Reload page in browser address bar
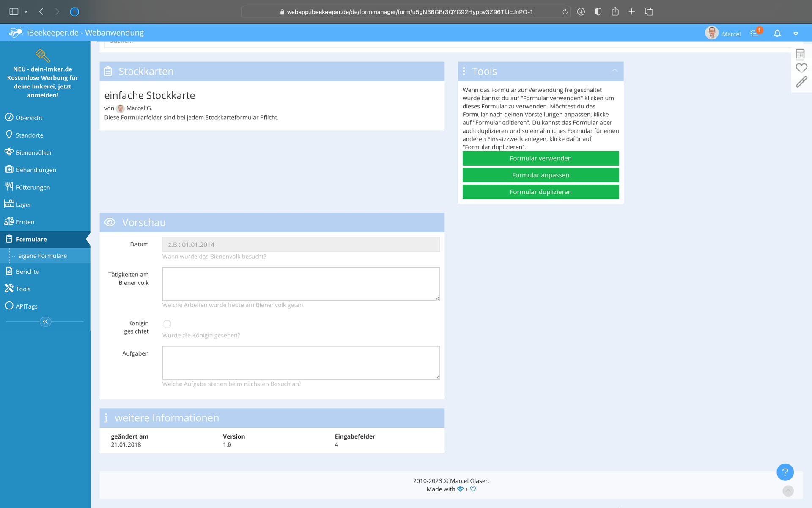The image size is (812, 508). tap(565, 12)
